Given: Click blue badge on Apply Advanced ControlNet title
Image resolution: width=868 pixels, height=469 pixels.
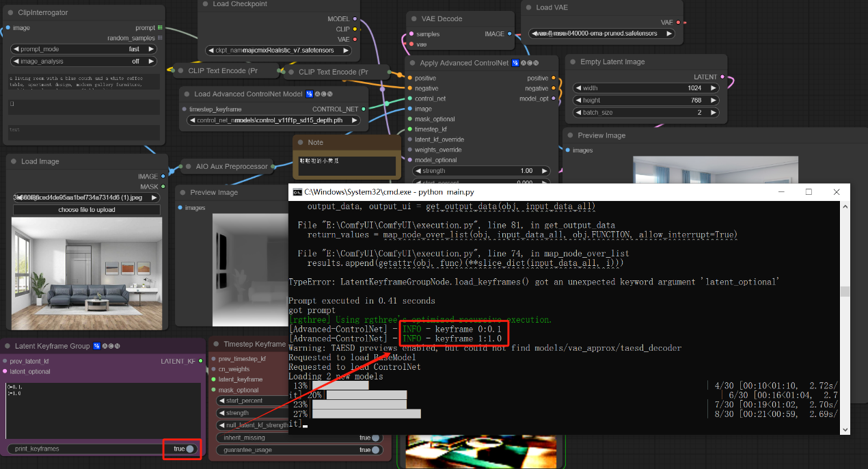Looking at the screenshot, I should (x=515, y=63).
